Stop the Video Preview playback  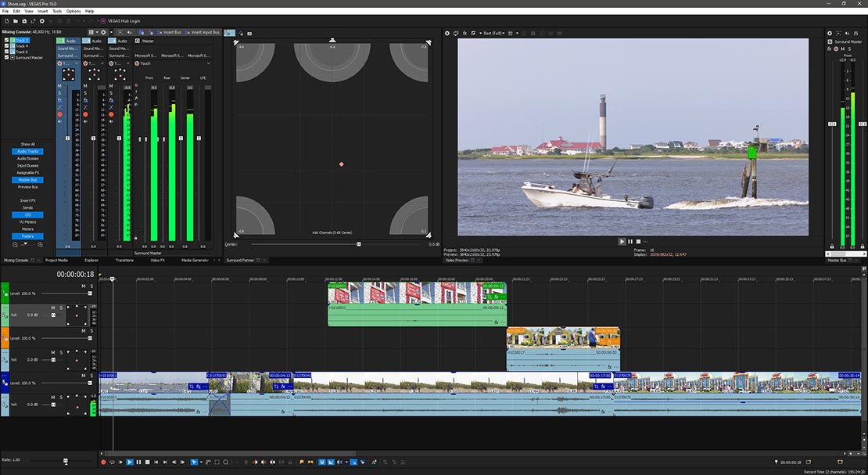(x=638, y=242)
